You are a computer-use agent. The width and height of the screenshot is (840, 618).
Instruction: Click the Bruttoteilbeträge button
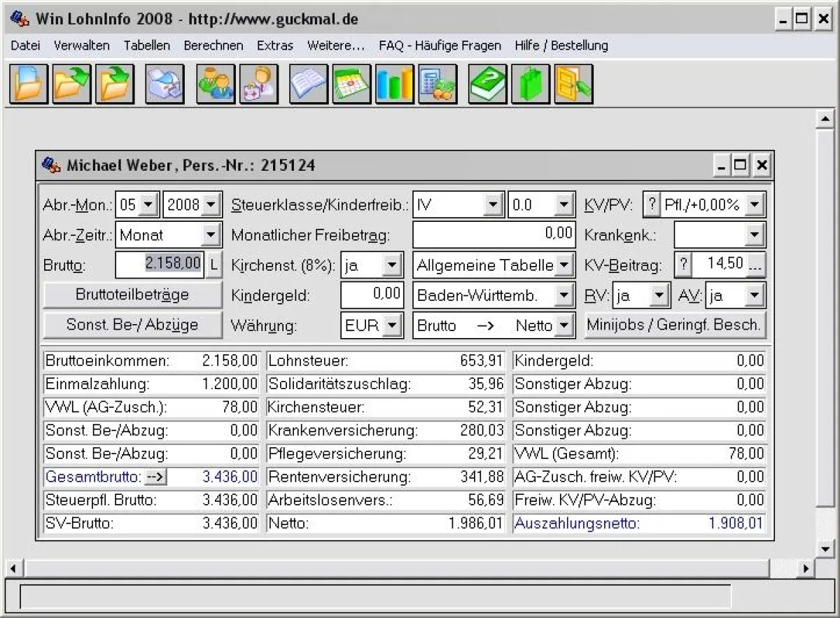132,294
